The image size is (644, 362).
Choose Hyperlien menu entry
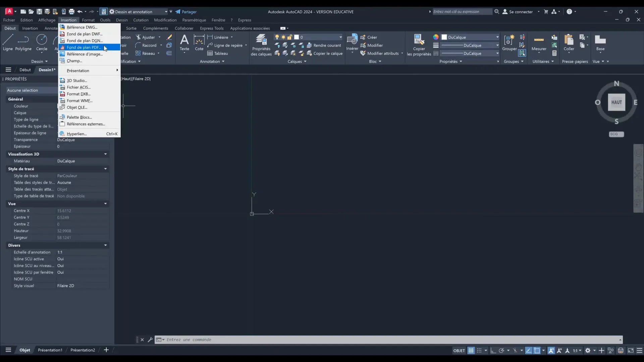(89, 134)
